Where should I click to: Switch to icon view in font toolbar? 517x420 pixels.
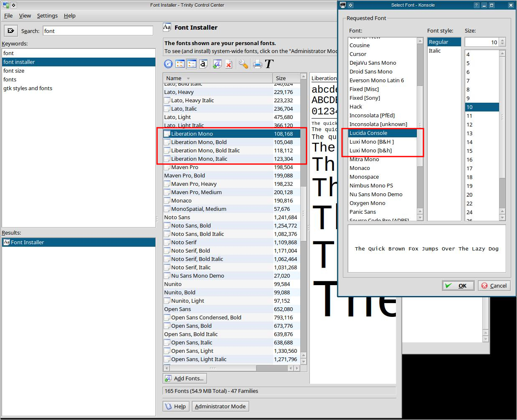click(180, 64)
